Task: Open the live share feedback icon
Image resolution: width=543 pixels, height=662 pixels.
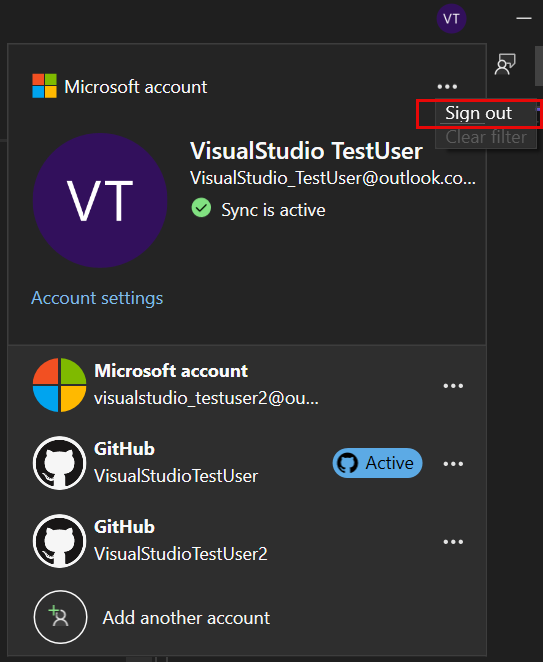Action: (x=505, y=64)
